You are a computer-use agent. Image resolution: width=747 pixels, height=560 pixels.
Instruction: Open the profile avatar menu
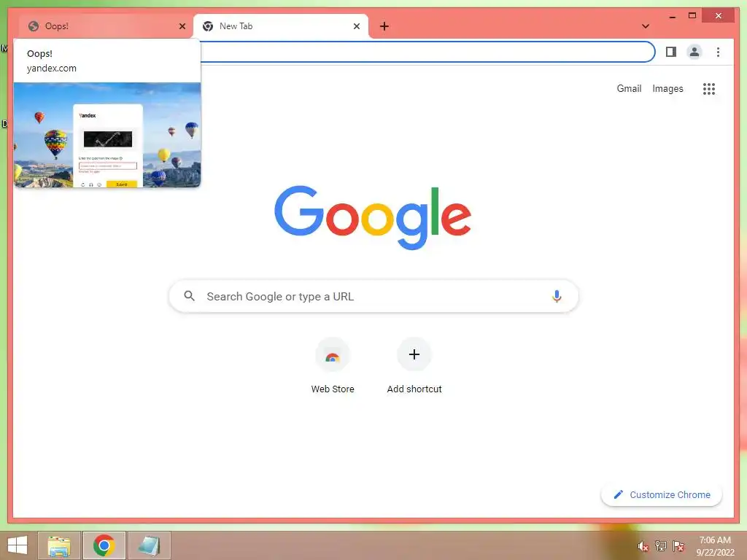(694, 52)
